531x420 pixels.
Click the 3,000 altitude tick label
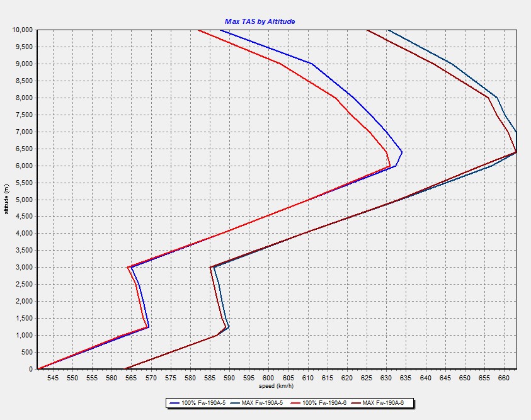pos(24,267)
